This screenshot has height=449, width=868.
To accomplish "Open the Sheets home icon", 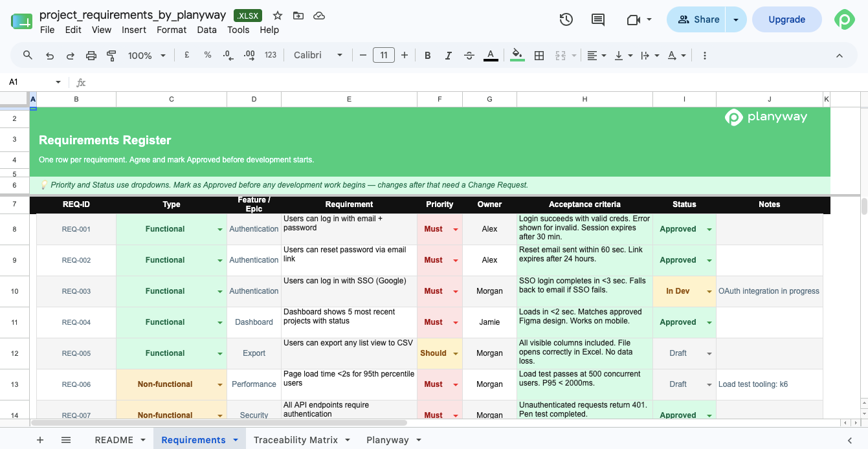I will (x=21, y=21).
